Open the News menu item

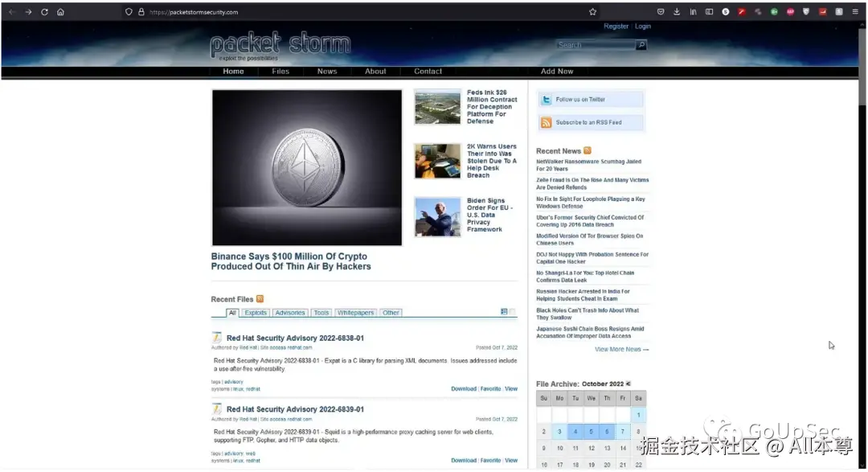[x=327, y=72]
